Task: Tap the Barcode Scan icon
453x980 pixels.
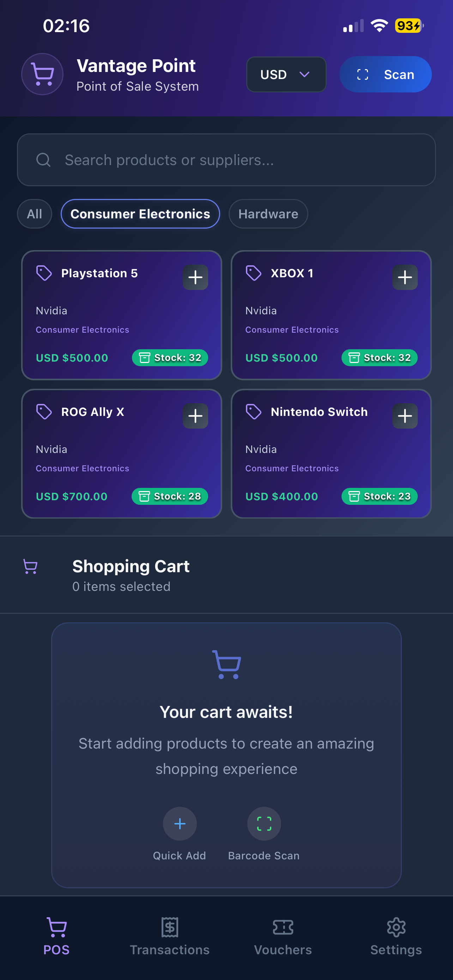Action: (x=264, y=824)
